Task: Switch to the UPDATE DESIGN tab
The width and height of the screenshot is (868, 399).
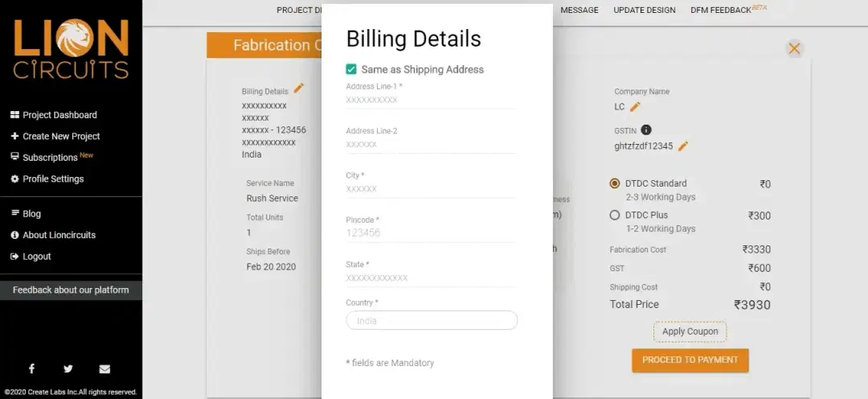Action: (x=645, y=10)
